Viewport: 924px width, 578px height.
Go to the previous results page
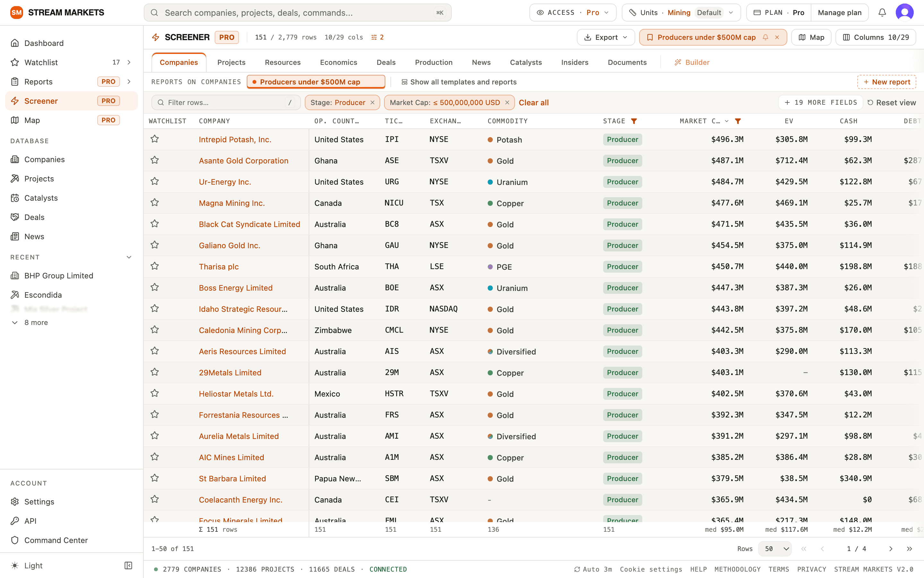pyautogui.click(x=822, y=548)
